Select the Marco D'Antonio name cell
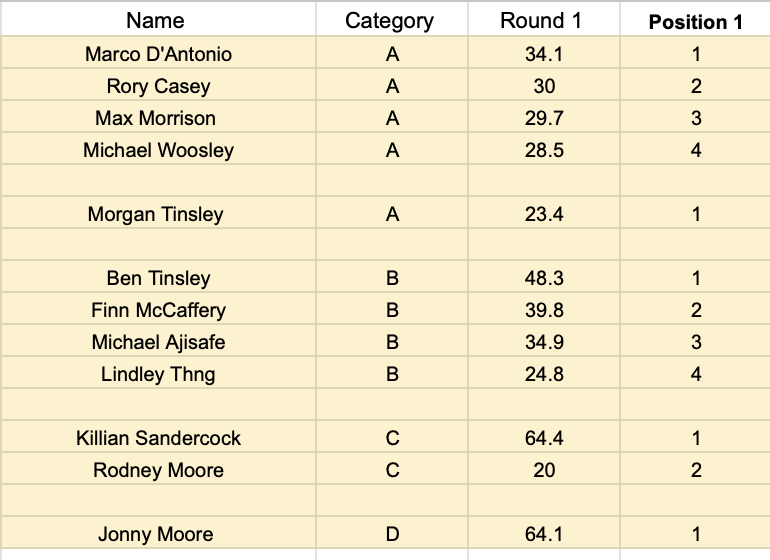The width and height of the screenshot is (770, 560). click(158, 53)
